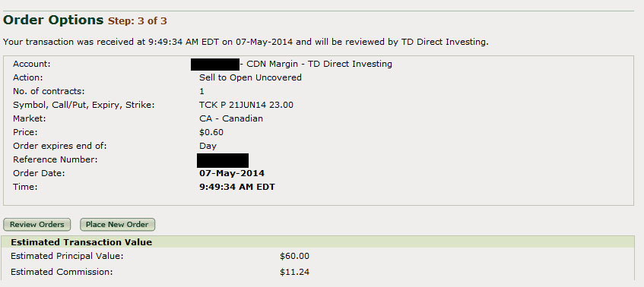Click the Reference Number field label

pyautogui.click(x=55, y=159)
